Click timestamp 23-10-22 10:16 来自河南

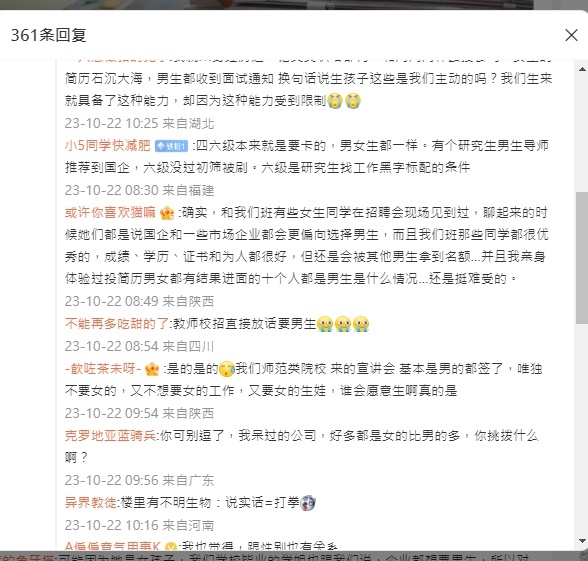[139, 525]
